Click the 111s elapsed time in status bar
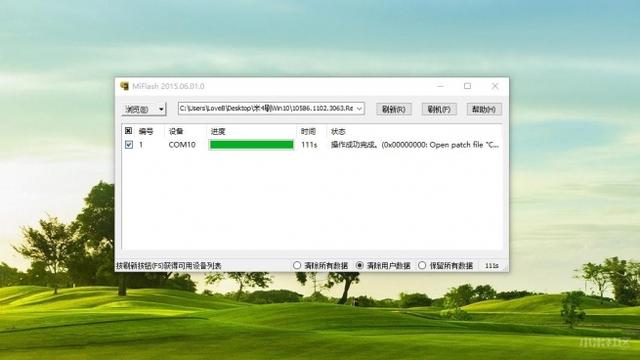Screen dimensions: 640x360 [491, 265]
